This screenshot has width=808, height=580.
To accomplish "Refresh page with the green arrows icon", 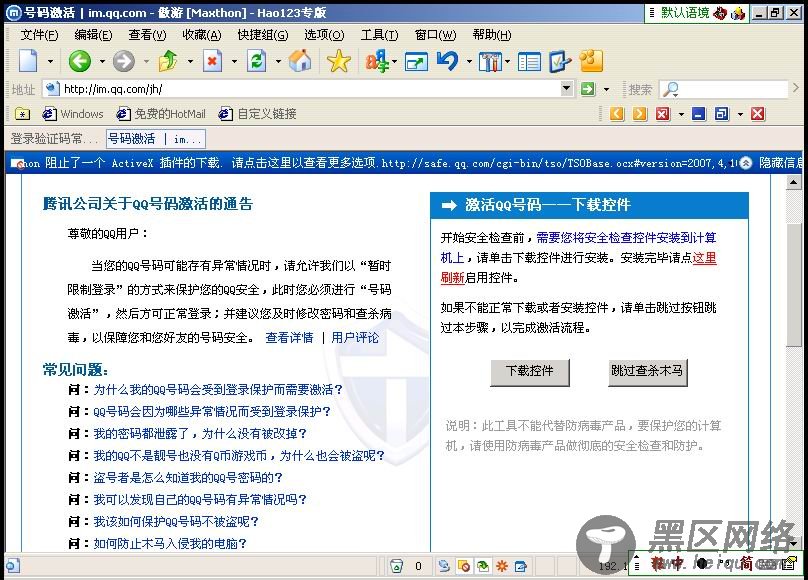I will click(x=256, y=61).
